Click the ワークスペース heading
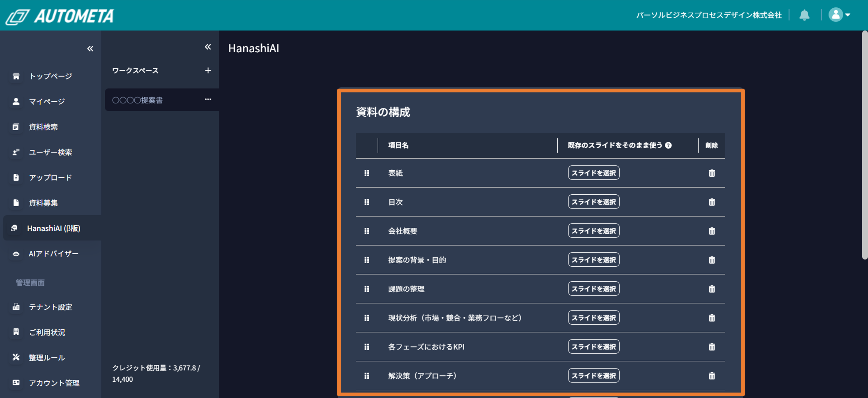Image resolution: width=868 pixels, height=398 pixels. (x=135, y=70)
